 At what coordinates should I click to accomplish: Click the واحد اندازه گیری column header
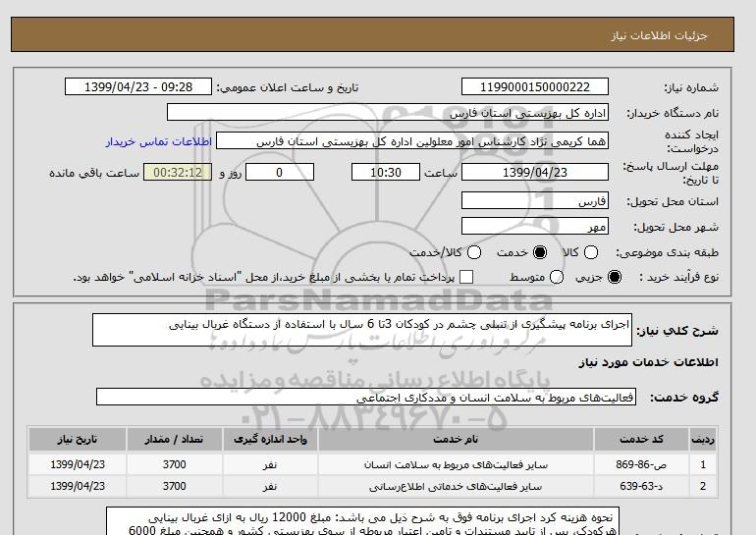270,439
